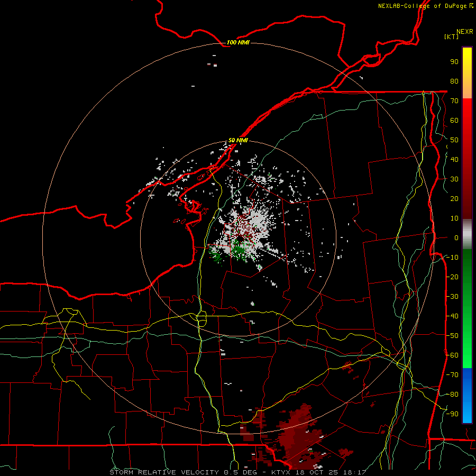Click the -50 value on velocity scale

click(x=452, y=336)
